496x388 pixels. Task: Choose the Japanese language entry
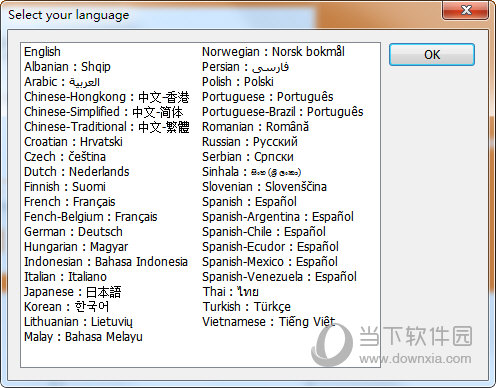[73, 292]
